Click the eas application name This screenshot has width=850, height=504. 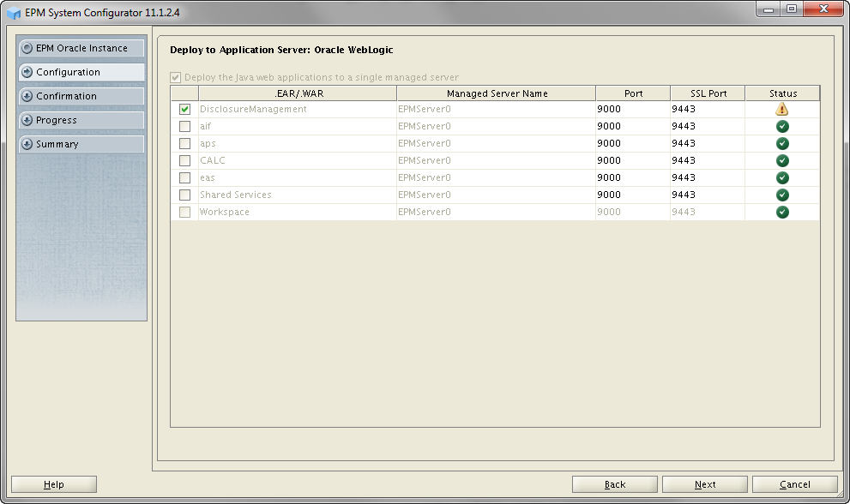tap(207, 177)
